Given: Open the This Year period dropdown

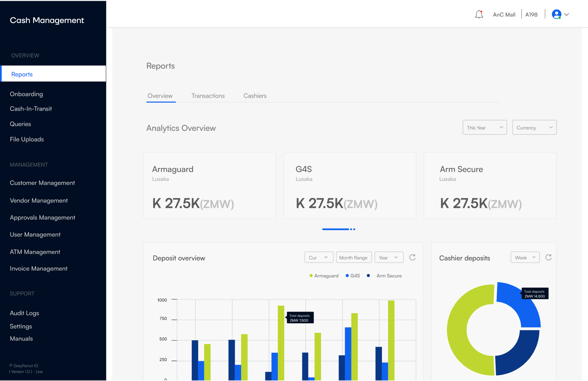Looking at the screenshot, I should tap(485, 127).
